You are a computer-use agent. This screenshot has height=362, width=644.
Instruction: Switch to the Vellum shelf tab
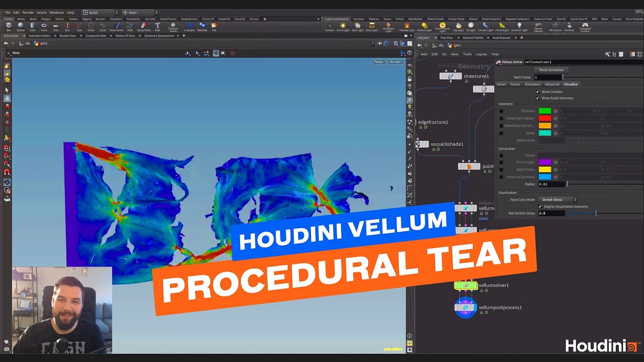[x=399, y=19]
